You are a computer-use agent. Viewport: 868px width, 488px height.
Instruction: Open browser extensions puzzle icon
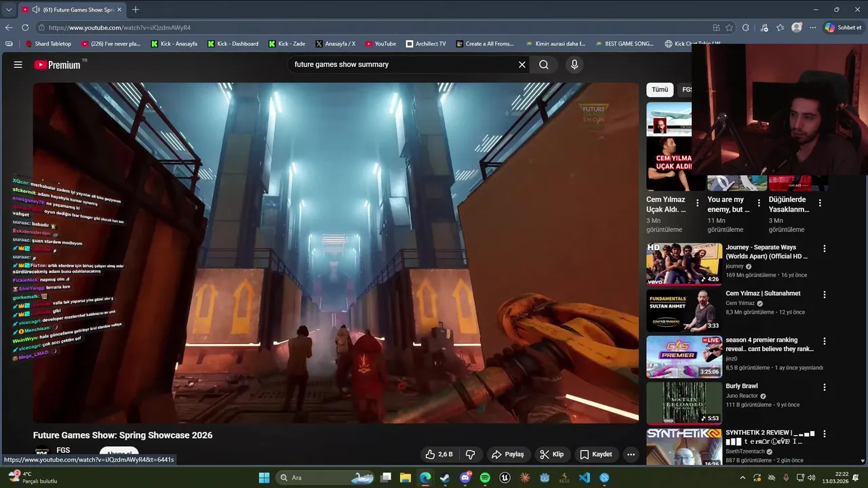pos(746,28)
